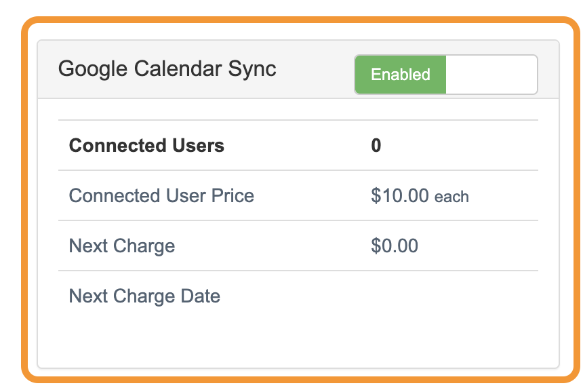Click the white side of the Enabled switch
The image size is (583, 392).
(x=491, y=75)
